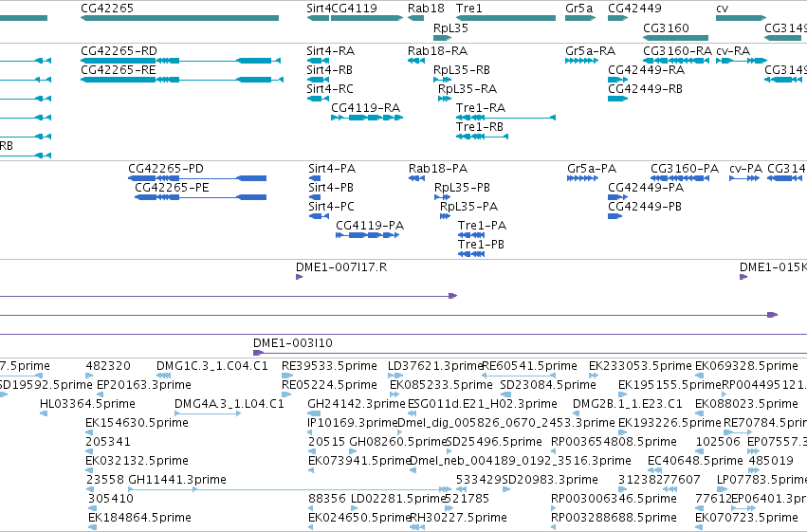This screenshot has height=532, width=807.
Task: Click the cv-RA transcript
Action: (x=742, y=61)
